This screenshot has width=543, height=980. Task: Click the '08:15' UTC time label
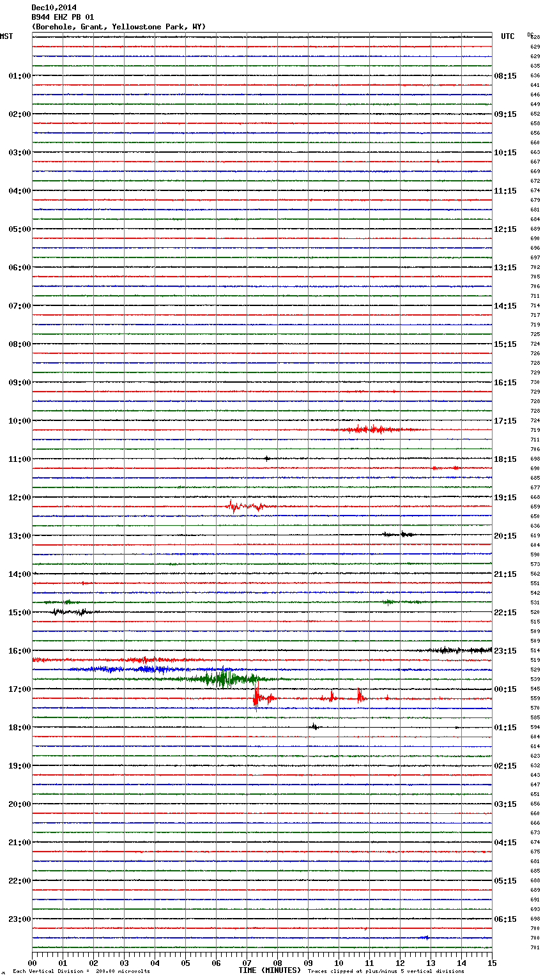[x=505, y=76]
